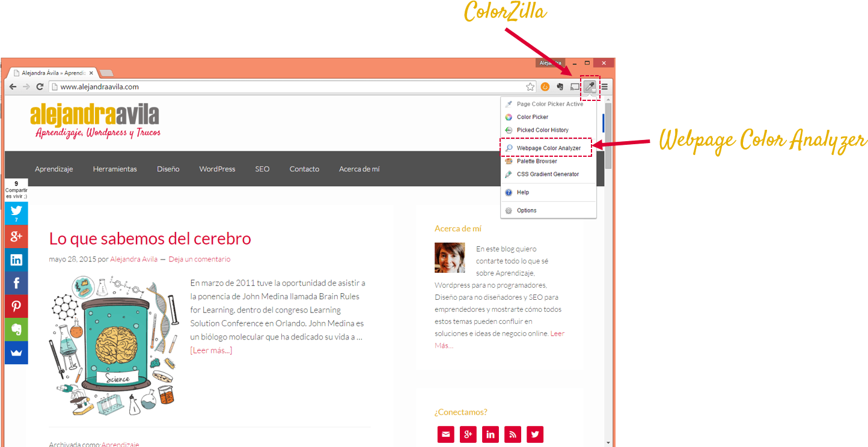Open the post titled Lo que sabemos del cerebro
Viewport: 868px width, 447px height.
click(150, 239)
